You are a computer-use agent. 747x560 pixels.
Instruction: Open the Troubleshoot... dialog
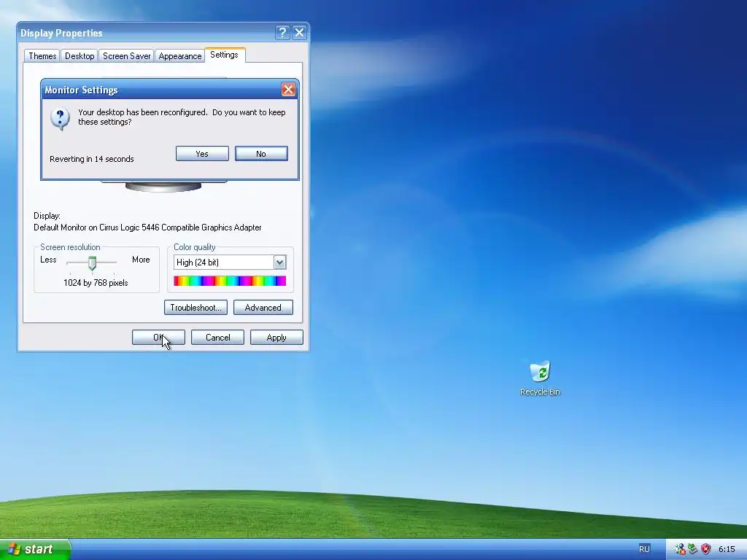click(x=196, y=308)
